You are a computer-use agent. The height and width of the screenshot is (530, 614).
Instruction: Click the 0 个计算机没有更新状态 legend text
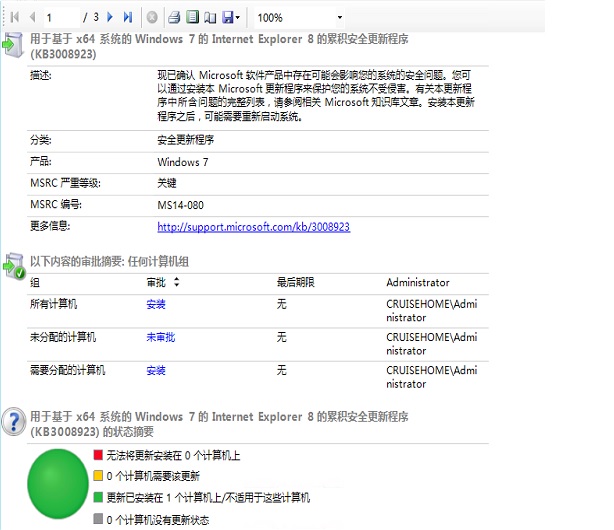point(158,520)
